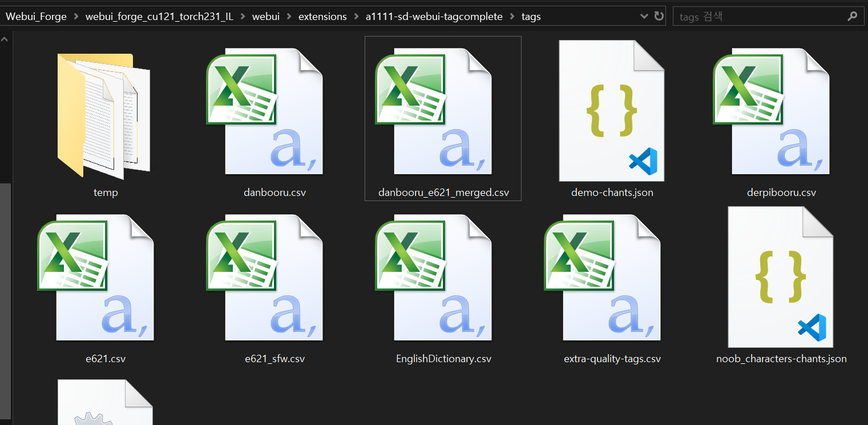Click the extra-quality-tags.csv file name
The height and width of the screenshot is (425, 868).
[612, 359]
